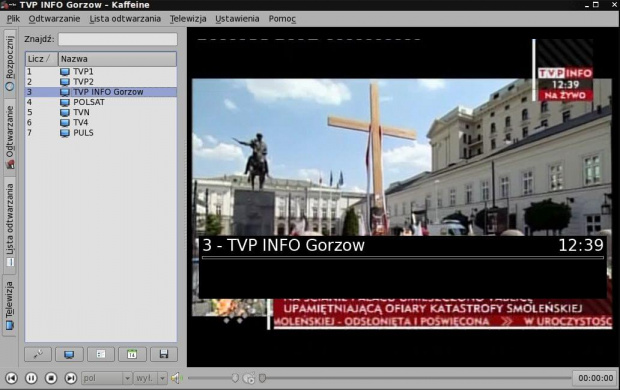The image size is (620, 390).
Task: Click the floppy disk record button
Action: pos(164,354)
